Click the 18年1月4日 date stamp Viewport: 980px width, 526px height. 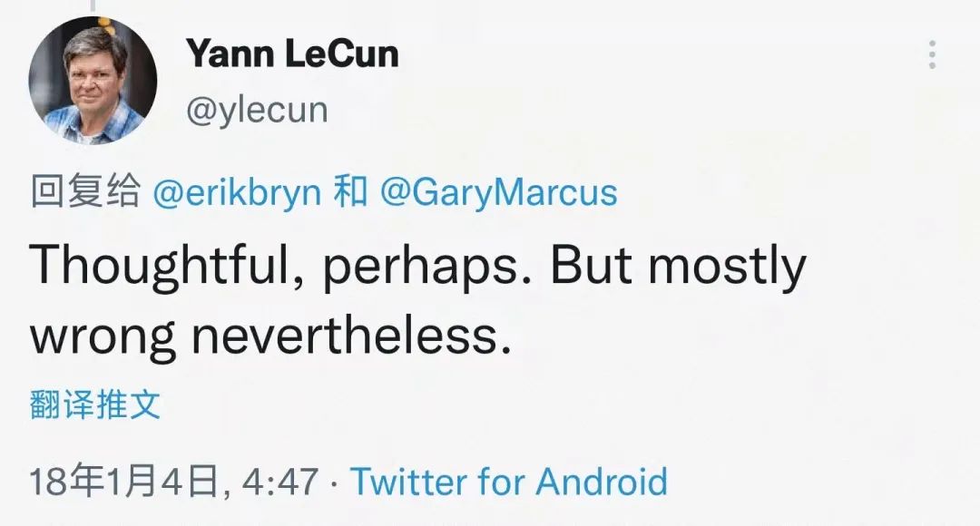pos(125,481)
